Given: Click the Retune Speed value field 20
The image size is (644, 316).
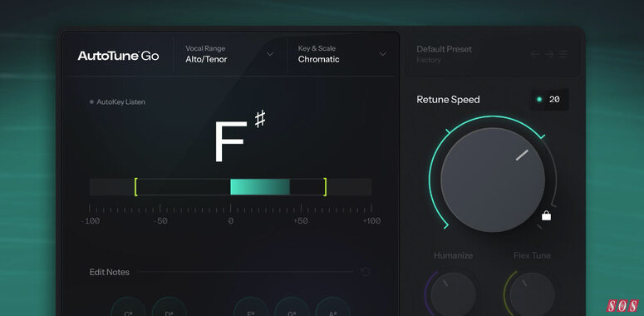Looking at the screenshot, I should pyautogui.click(x=549, y=100).
